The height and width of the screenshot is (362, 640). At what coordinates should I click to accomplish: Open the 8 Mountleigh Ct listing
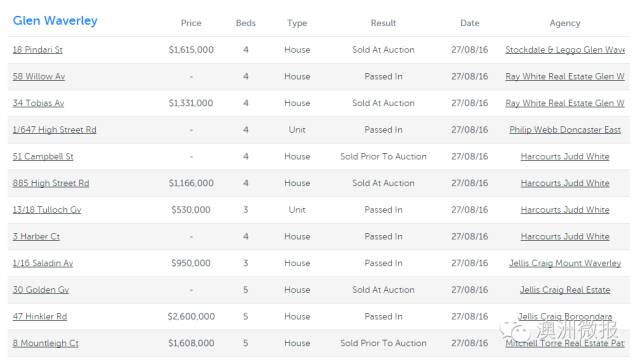point(45,343)
